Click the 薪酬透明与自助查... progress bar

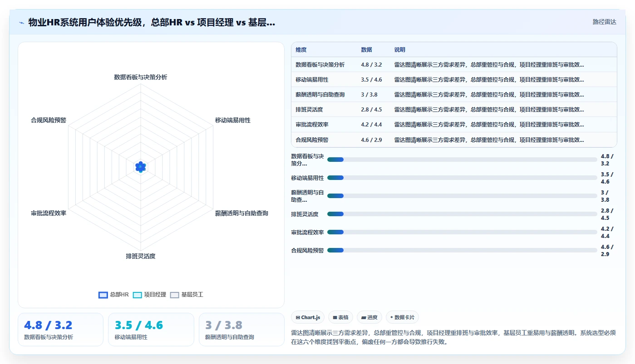462,196
